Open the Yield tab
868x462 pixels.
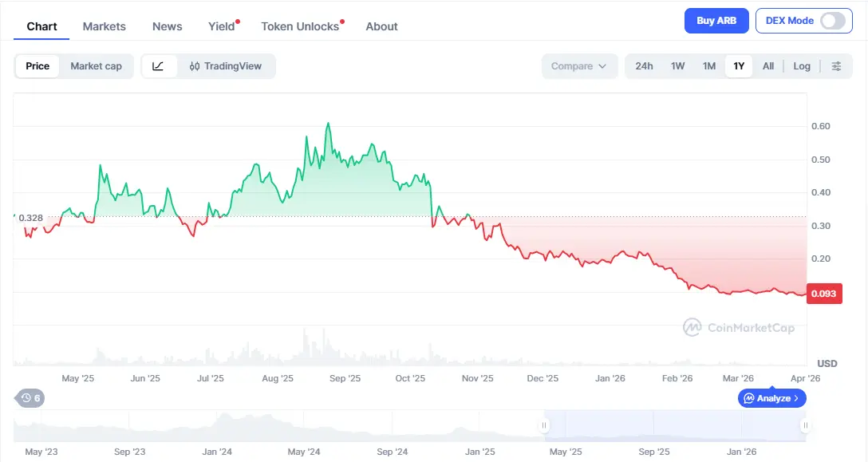pos(222,26)
